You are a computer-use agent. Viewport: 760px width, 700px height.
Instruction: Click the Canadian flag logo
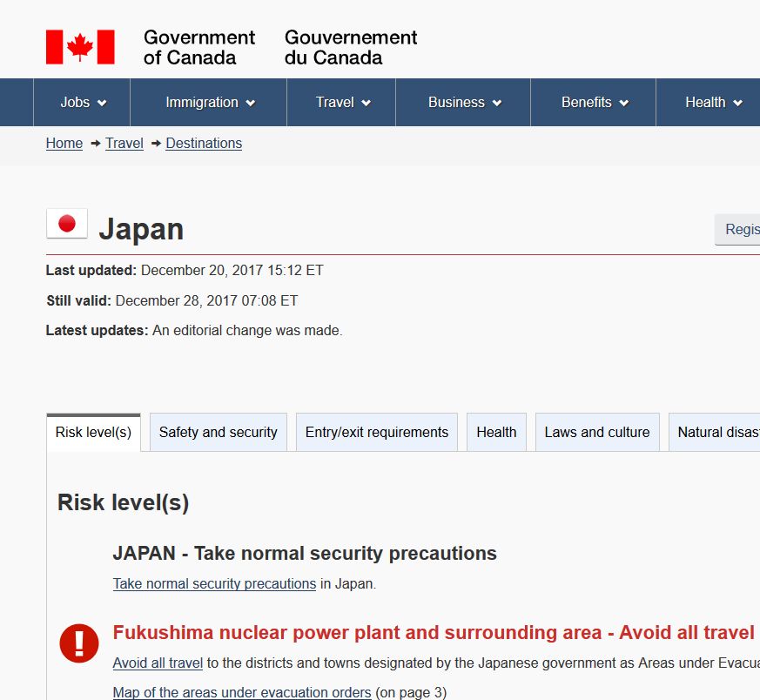click(x=80, y=47)
